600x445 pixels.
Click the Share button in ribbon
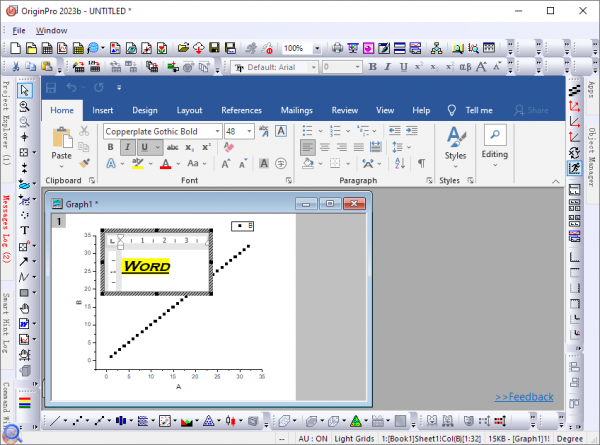click(x=530, y=110)
